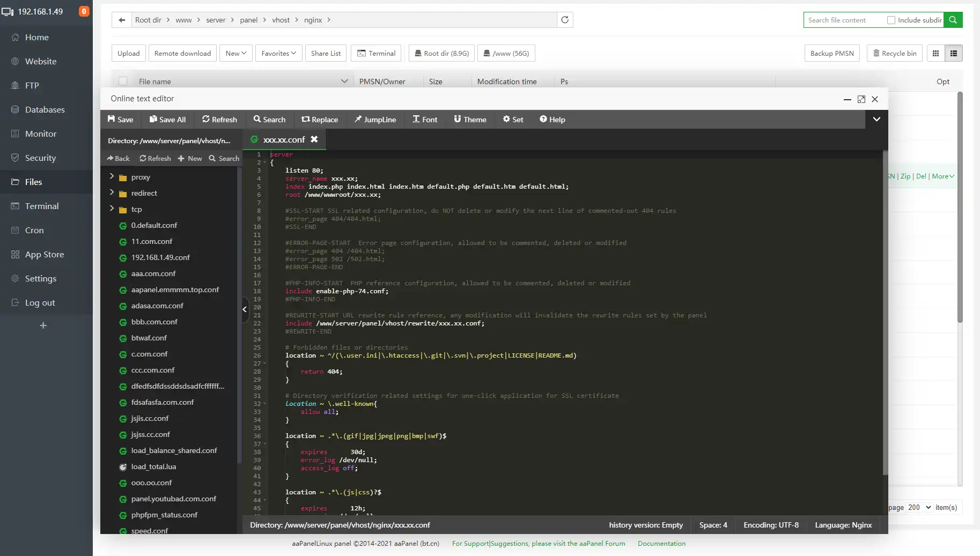Expand the proxy folder in file tree

pyautogui.click(x=112, y=176)
